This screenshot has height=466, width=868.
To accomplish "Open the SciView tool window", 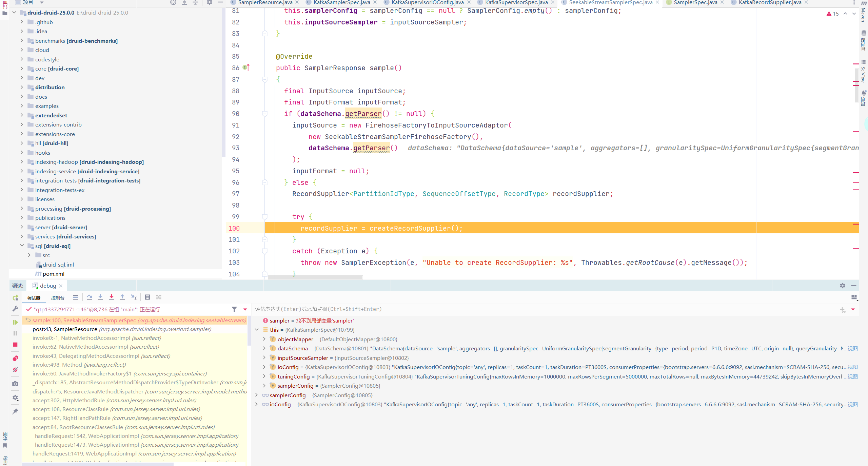I will click(x=864, y=71).
